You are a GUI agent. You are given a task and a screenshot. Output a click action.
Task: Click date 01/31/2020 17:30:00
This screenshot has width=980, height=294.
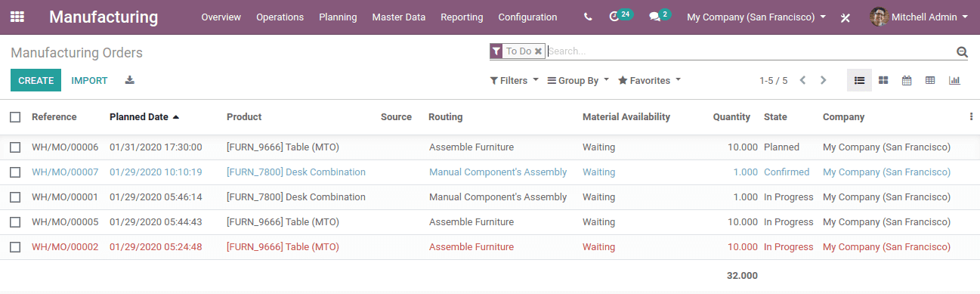pyautogui.click(x=156, y=147)
